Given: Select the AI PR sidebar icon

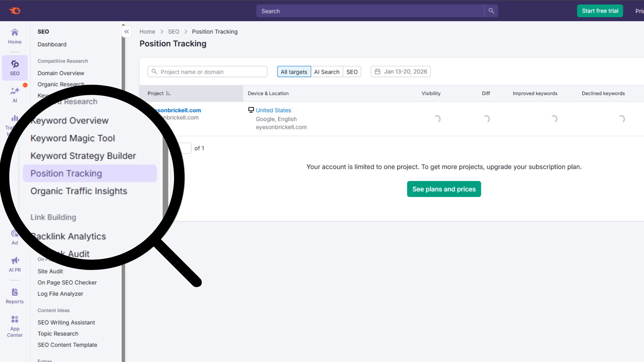Looking at the screenshot, I should coord(14,264).
